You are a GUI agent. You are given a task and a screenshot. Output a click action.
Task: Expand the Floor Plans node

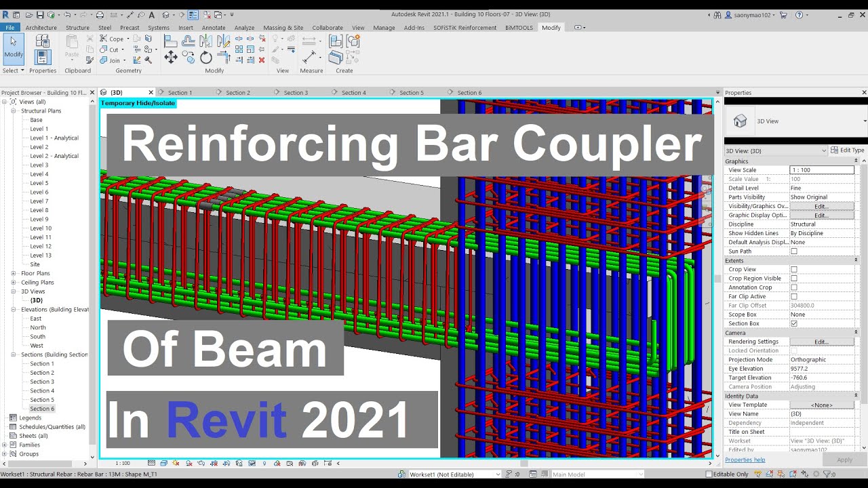(x=14, y=273)
